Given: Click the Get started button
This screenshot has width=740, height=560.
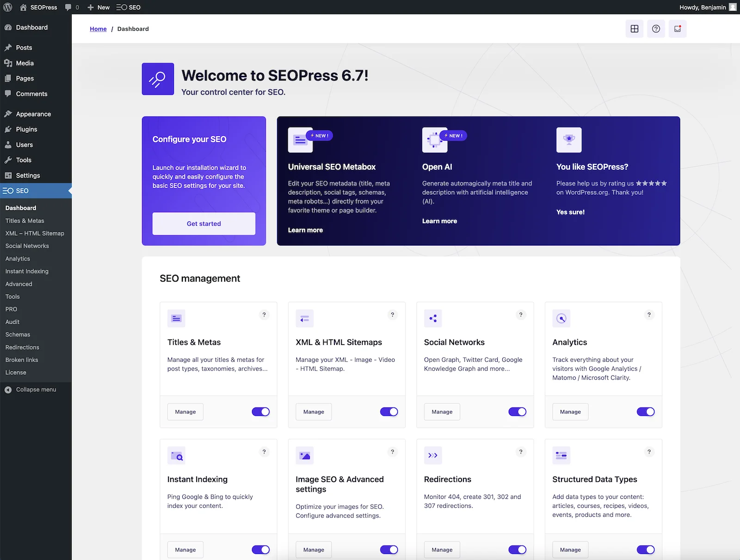Looking at the screenshot, I should 203,223.
